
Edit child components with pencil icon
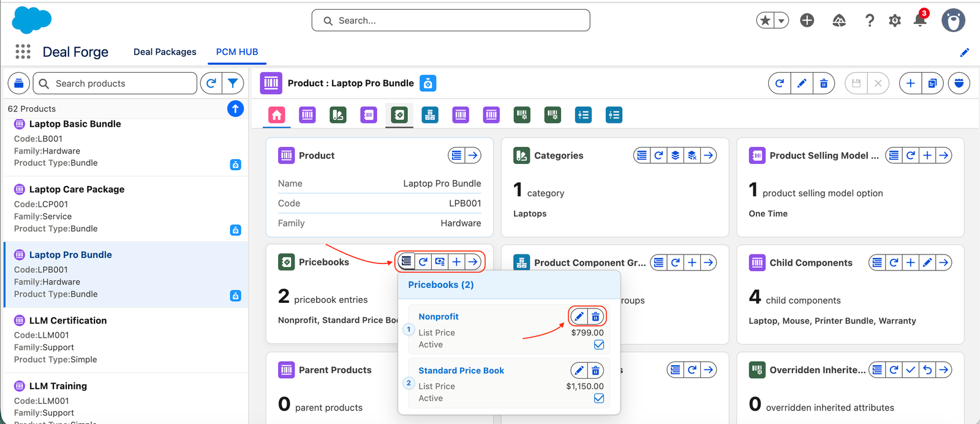927,262
